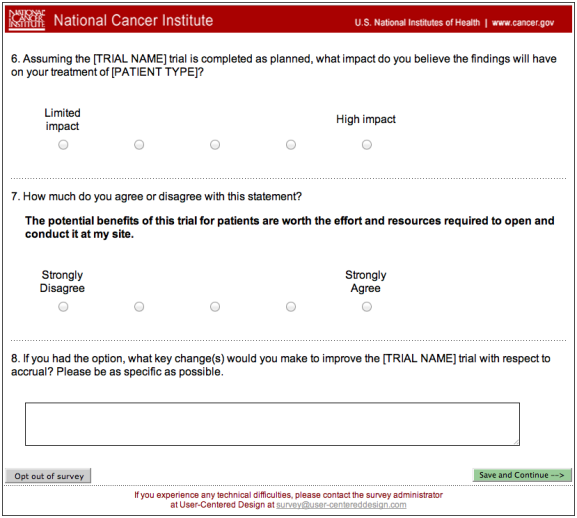Choose second radio option in question 7

point(139,306)
